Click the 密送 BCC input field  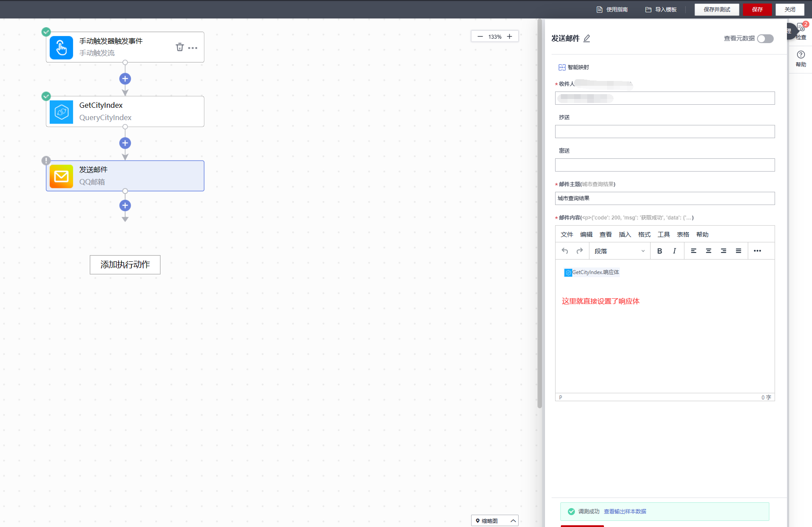pyautogui.click(x=665, y=165)
